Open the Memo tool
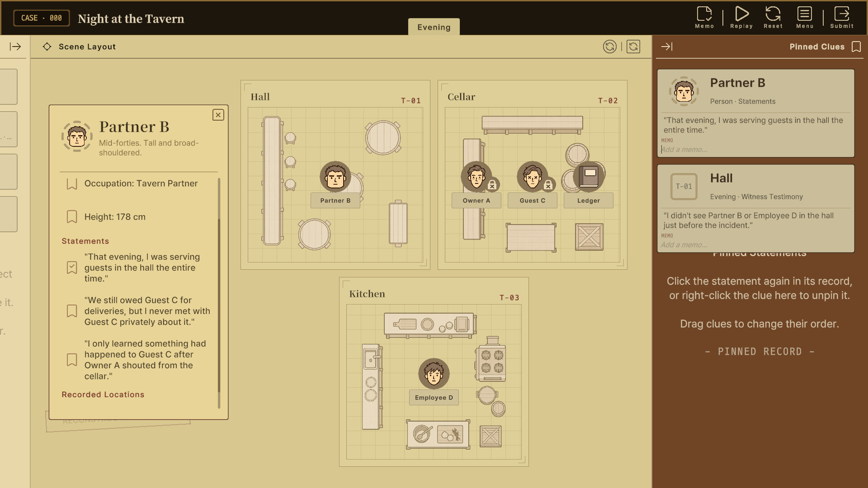 coord(704,18)
